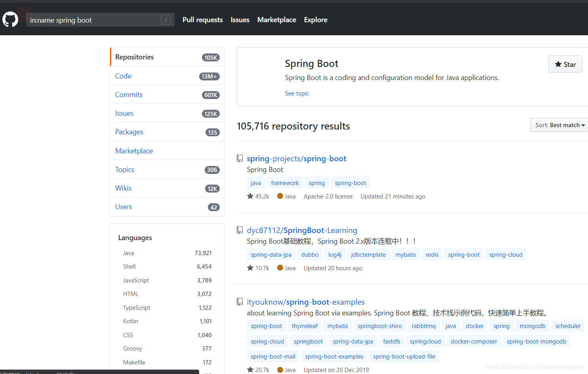The width and height of the screenshot is (588, 374).
Task: Follow the See topic link
Action: tap(297, 93)
